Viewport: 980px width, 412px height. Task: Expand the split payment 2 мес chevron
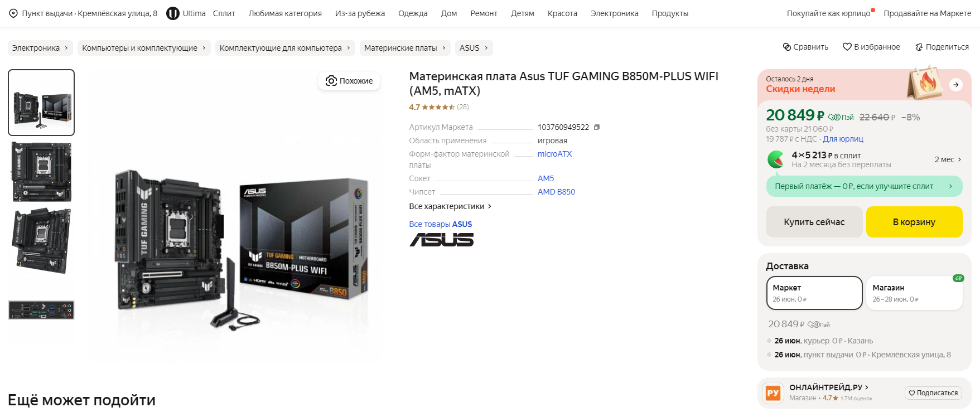[x=959, y=159]
